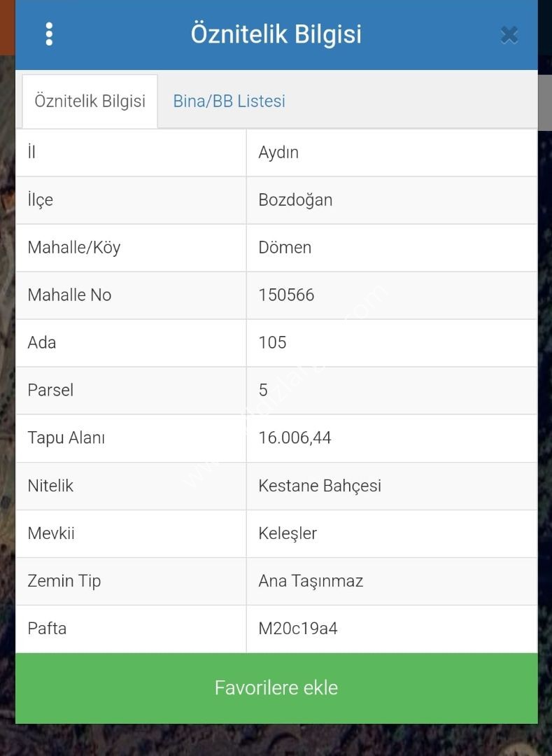The image size is (552, 756).
Task: Close the Öznitelik Bilgisi dialog
Action: pyautogui.click(x=509, y=35)
